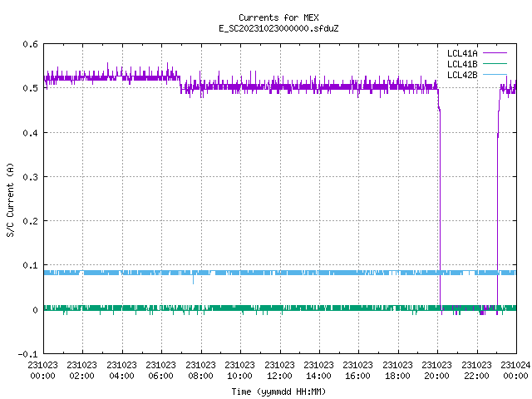The height and width of the screenshot is (399, 532).
Task: Click the 0.5 y-axis tick label
Action: 30,88
